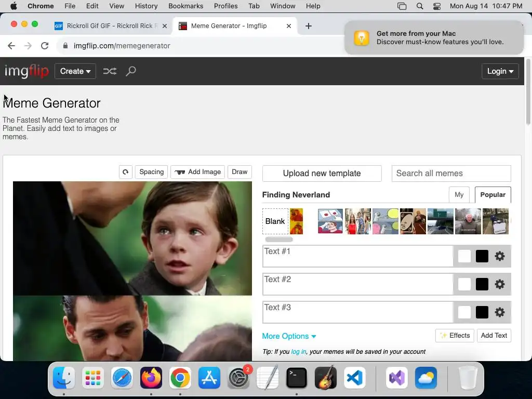The height and width of the screenshot is (399, 532).
Task: Click the Text #2 input box
Action: 358,284
